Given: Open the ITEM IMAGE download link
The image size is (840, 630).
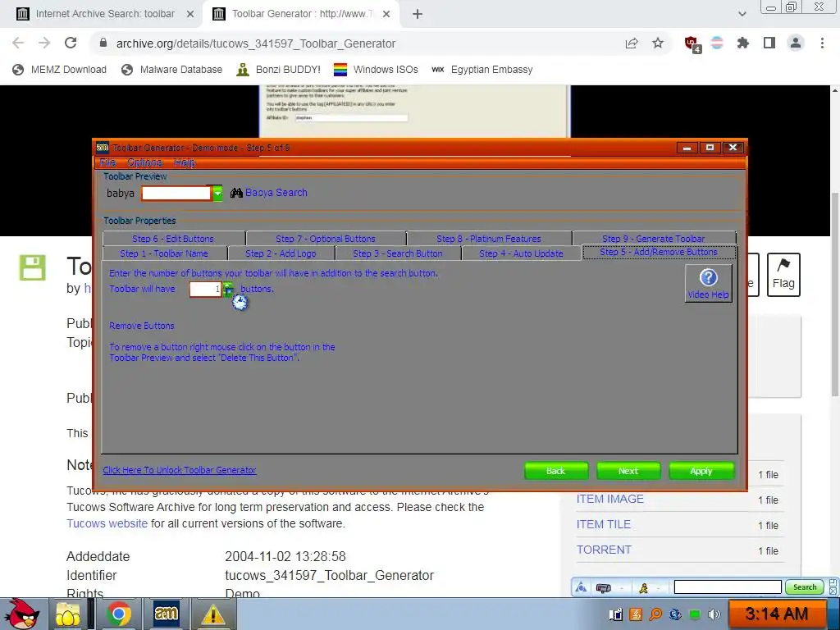Looking at the screenshot, I should coord(609,499).
